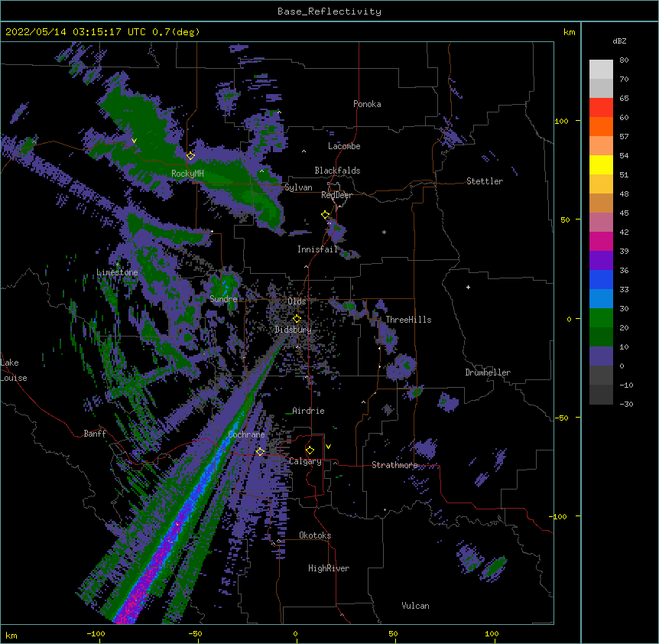
Task: Click the white plus marker northwest of Drumheller
Action: pyautogui.click(x=468, y=287)
